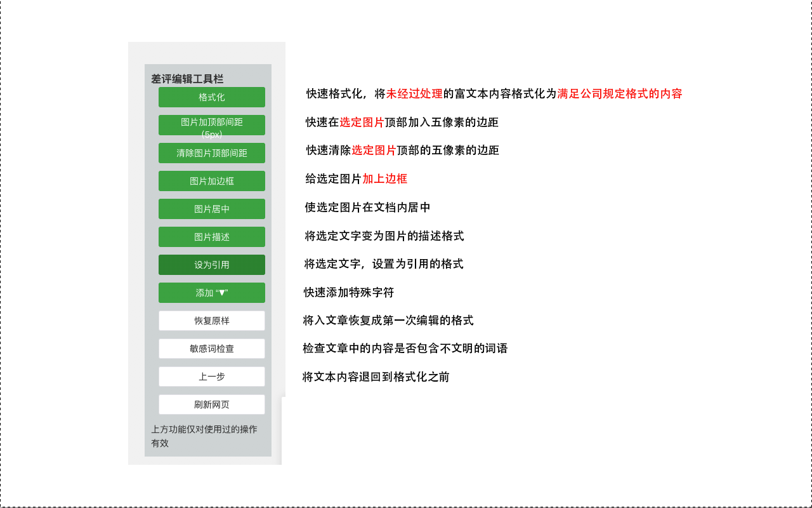This screenshot has height=508, width=812.
Task: Click the 恢复原样 button
Action: 212,321
